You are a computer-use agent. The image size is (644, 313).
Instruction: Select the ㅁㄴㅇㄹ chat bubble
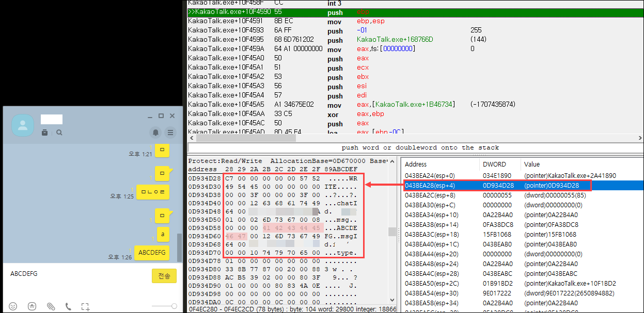[x=153, y=192]
